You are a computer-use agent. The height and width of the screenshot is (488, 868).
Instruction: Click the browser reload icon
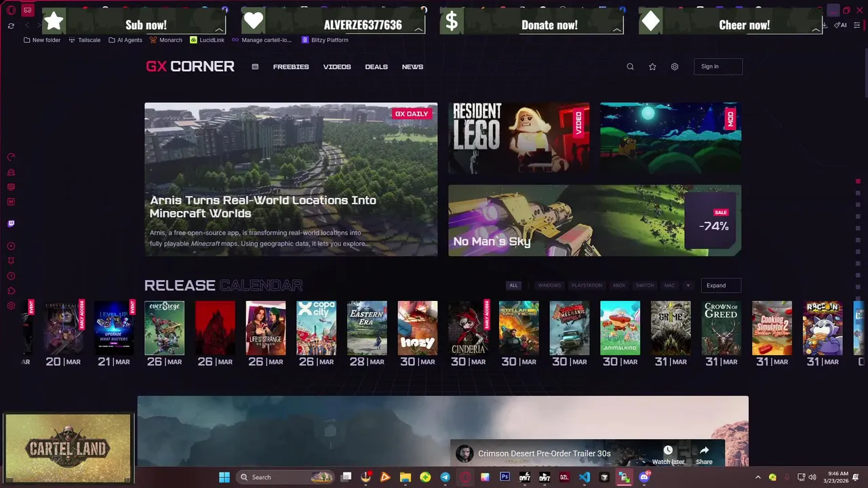point(11,26)
